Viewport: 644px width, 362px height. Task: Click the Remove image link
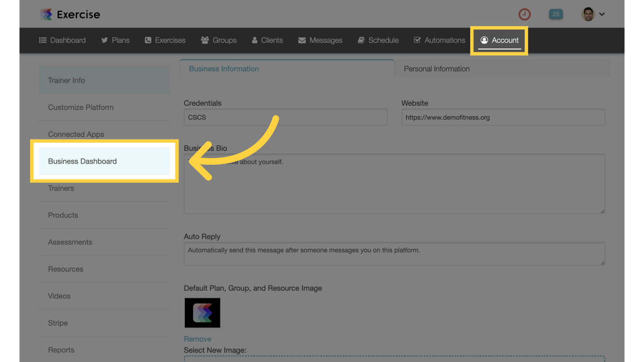(198, 339)
